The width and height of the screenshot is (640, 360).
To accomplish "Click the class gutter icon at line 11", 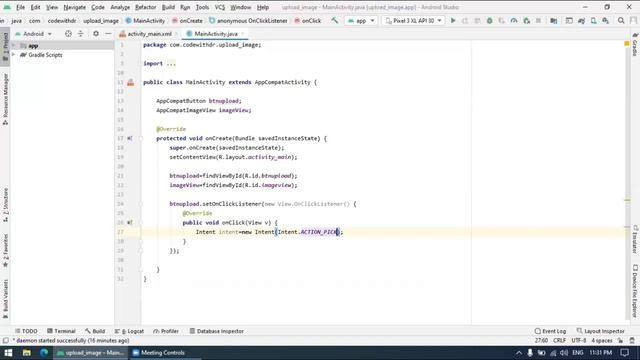I will (130, 82).
